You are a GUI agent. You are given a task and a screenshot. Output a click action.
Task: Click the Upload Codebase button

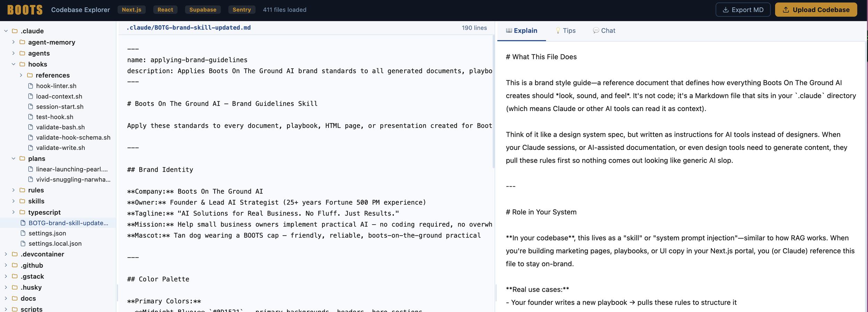816,10
